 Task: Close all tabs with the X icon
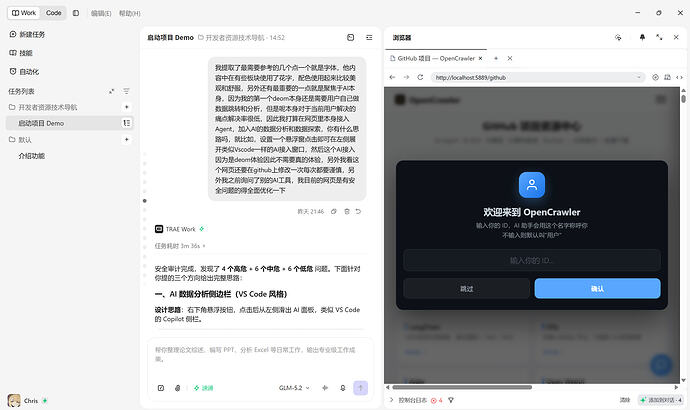[510, 58]
